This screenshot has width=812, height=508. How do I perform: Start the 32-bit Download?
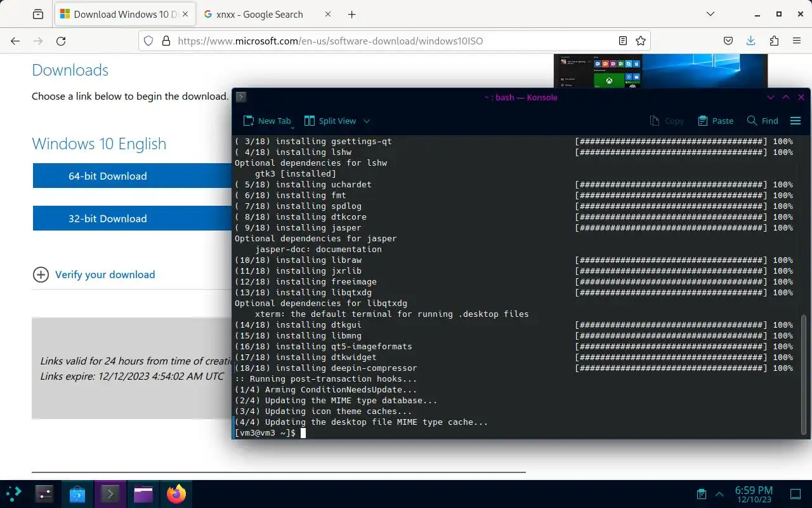133,218
